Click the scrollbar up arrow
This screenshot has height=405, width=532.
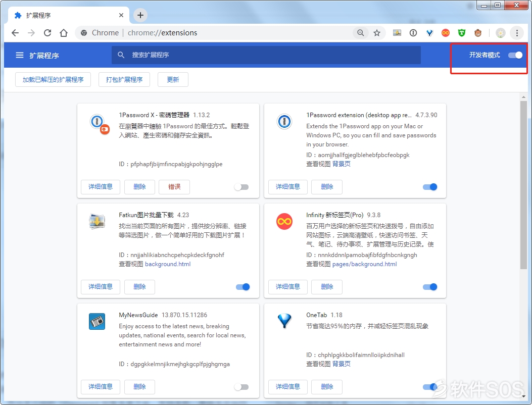click(x=523, y=97)
